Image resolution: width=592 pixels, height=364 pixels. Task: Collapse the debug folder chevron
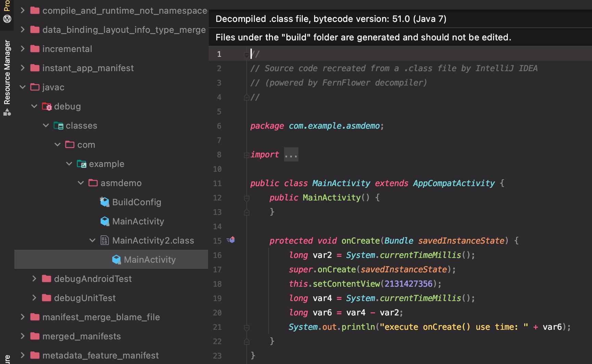(34, 106)
